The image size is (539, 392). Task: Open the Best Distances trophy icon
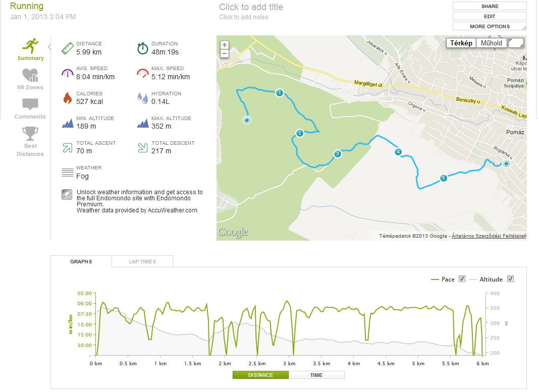tap(30, 134)
